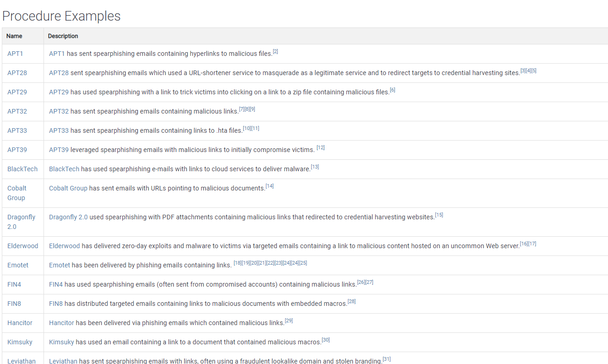Image resolution: width=608 pixels, height=364 pixels.
Task: Click citation [14] for Cobalt Group
Action: point(269,186)
